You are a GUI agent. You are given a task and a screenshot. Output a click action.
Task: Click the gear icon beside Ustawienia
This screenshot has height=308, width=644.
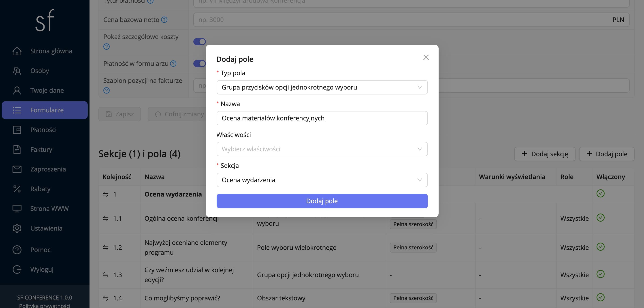pyautogui.click(x=17, y=228)
